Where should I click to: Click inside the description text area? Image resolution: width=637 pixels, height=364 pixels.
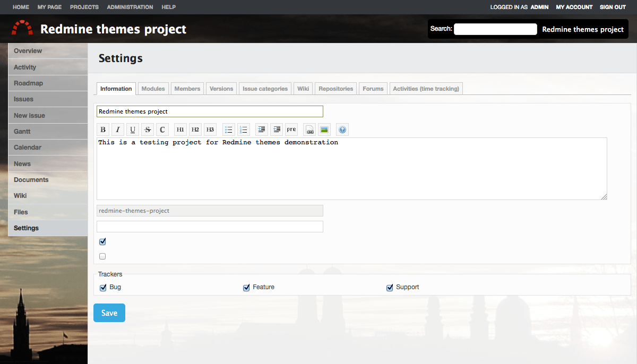tap(352, 169)
